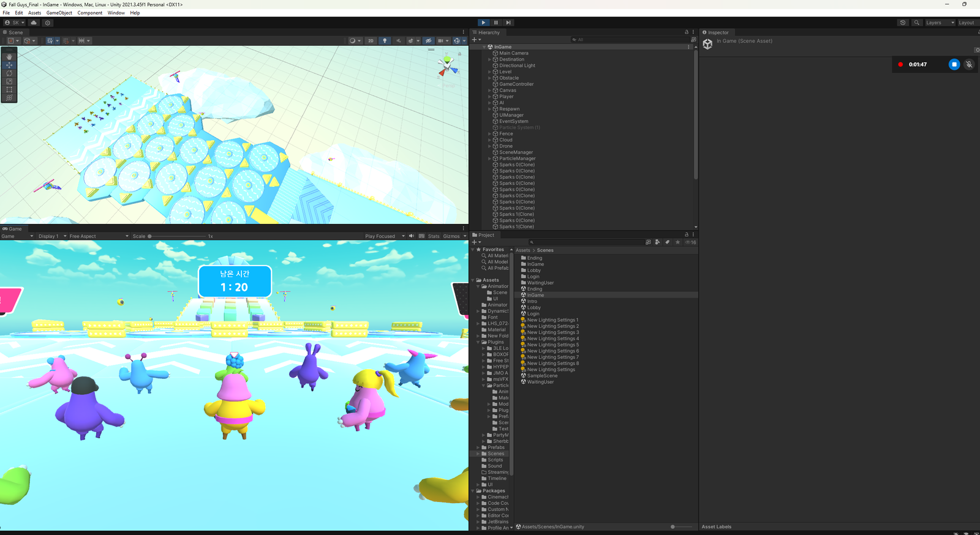This screenshot has width=980, height=535.
Task: Open the Window menu
Action: (116, 13)
